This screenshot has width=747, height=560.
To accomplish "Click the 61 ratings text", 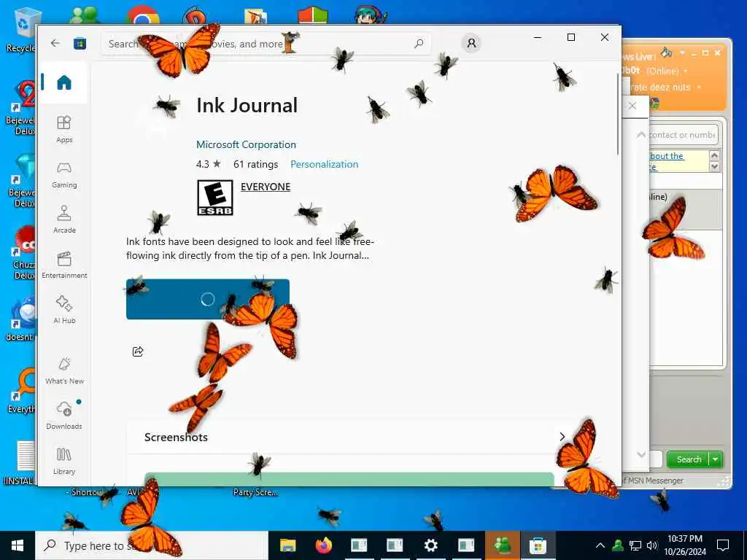I will click(x=255, y=164).
